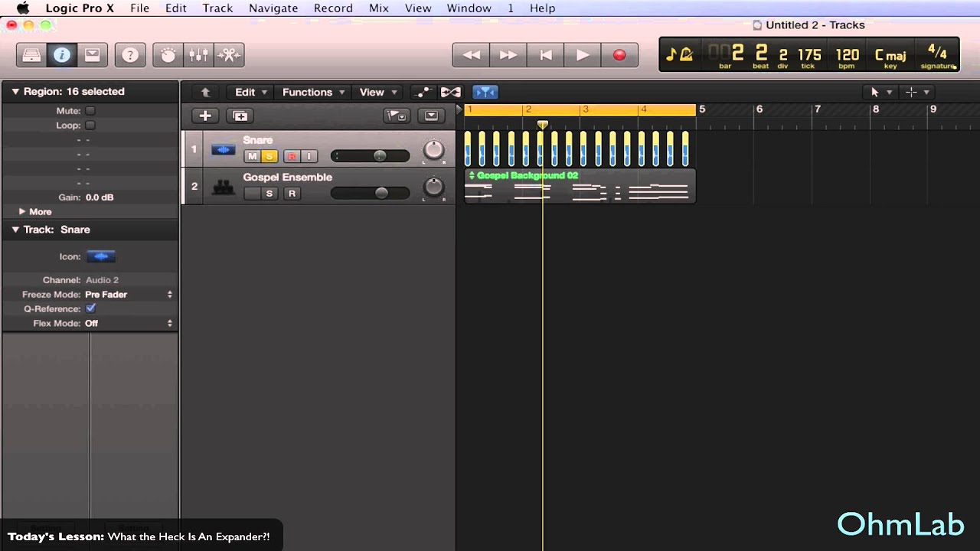Select the Gospel Background 02 region
The image size is (980, 551).
tap(580, 186)
